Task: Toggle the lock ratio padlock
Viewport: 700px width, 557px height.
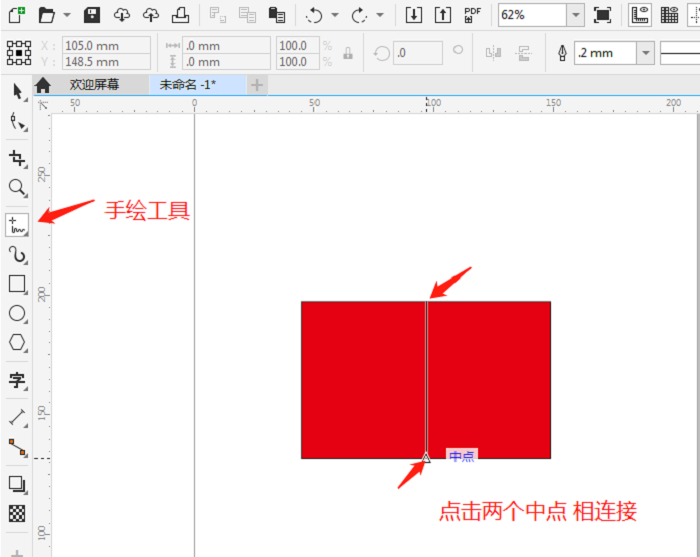Action: click(x=348, y=53)
